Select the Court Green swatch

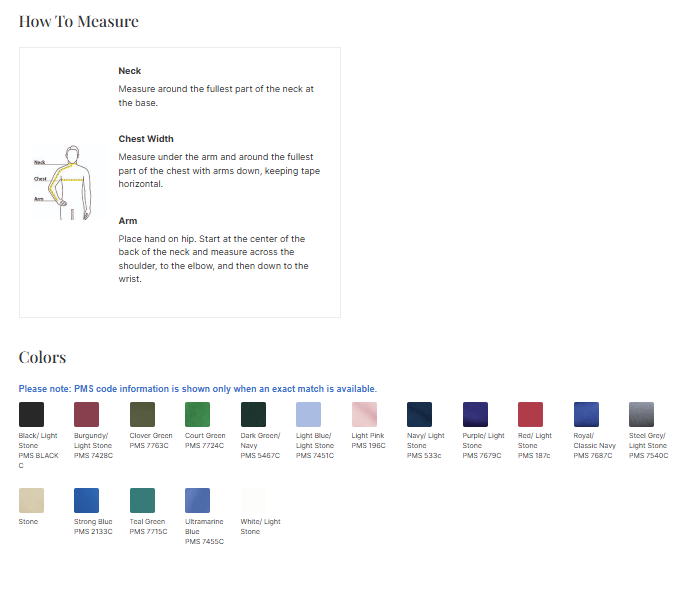[x=198, y=415]
